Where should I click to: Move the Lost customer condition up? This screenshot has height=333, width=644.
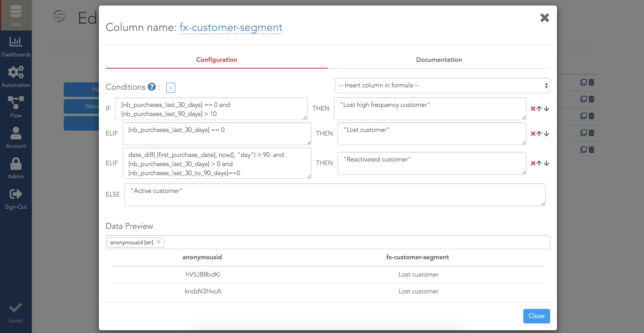[539, 134]
